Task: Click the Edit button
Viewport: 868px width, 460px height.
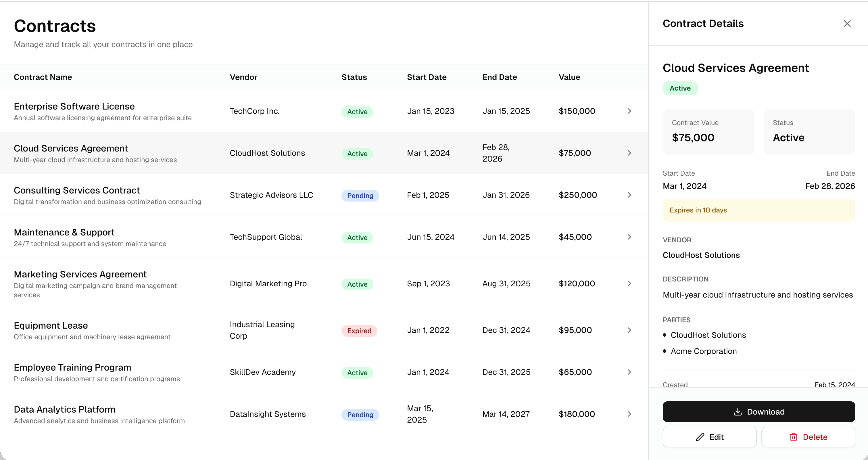Action: click(710, 437)
